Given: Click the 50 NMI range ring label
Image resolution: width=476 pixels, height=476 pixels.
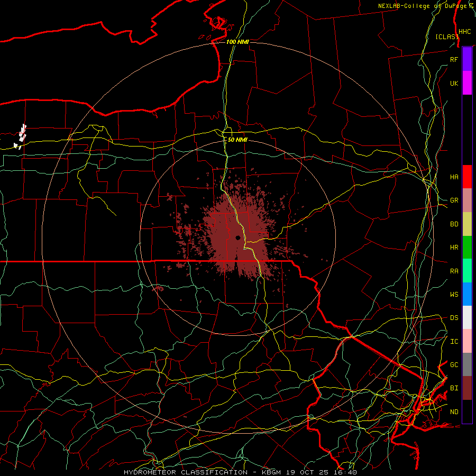Looking at the screenshot, I should pyautogui.click(x=237, y=140).
